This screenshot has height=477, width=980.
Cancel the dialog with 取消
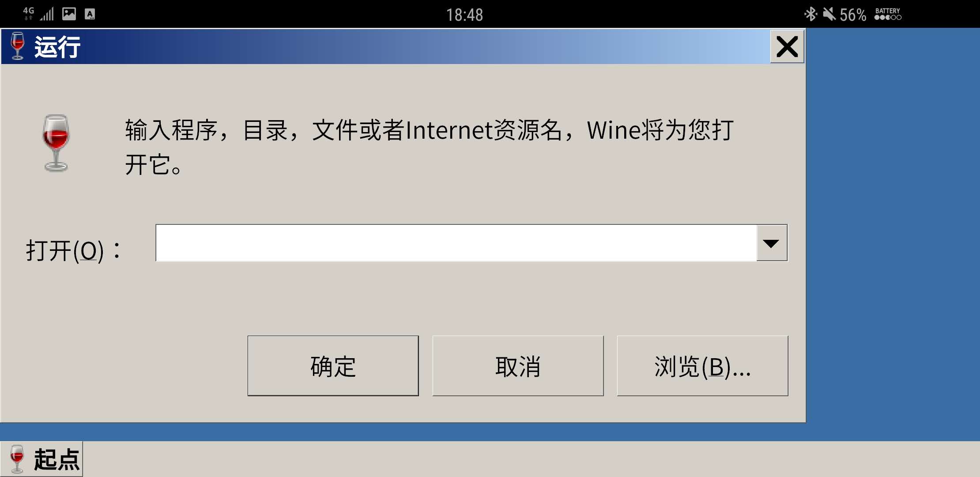[x=518, y=366]
